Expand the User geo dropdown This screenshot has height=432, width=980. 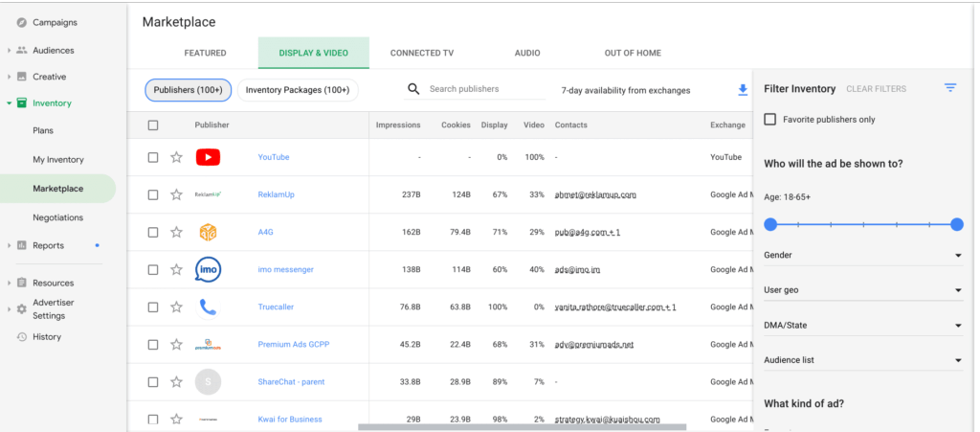(862, 290)
